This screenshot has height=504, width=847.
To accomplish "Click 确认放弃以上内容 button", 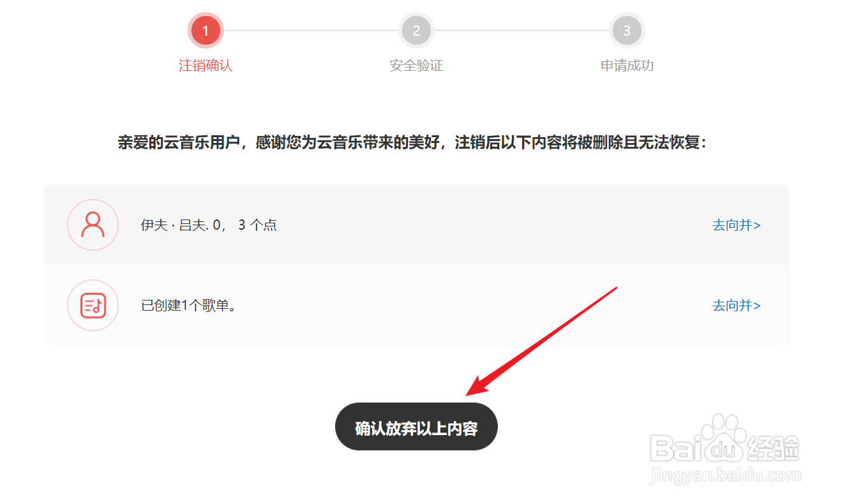I will [x=416, y=427].
